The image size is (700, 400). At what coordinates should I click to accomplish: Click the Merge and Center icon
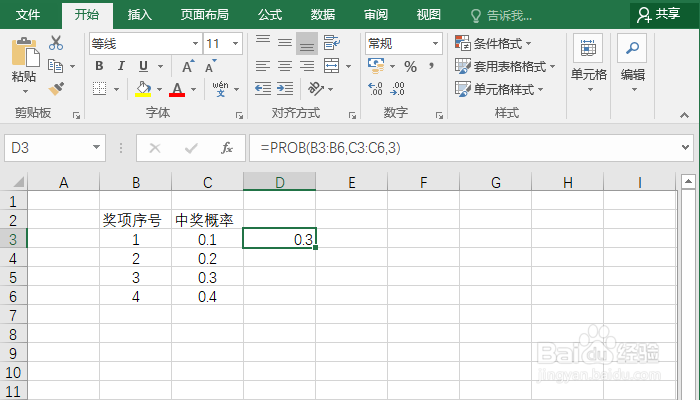click(x=331, y=66)
